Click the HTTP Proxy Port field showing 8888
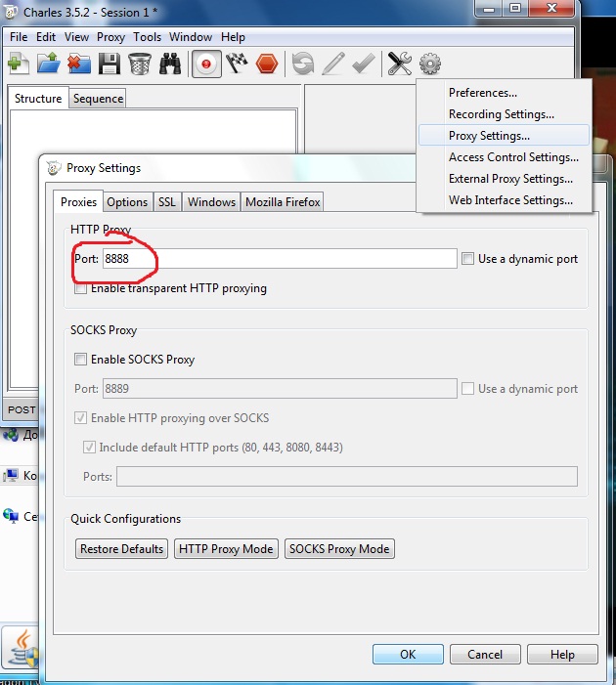 [x=280, y=259]
